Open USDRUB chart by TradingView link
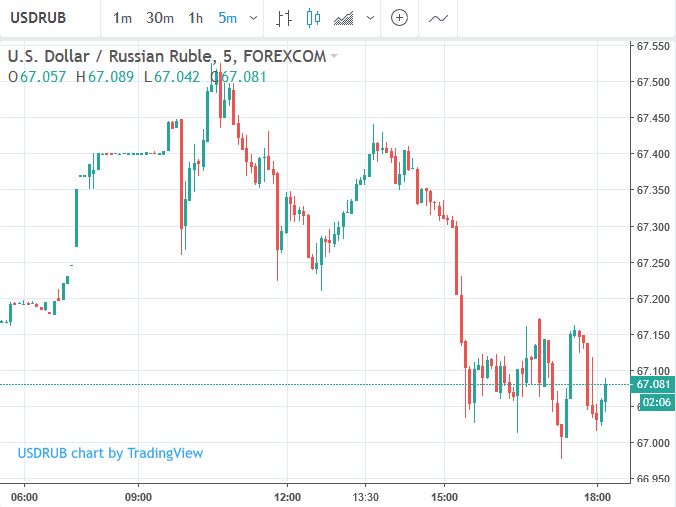The width and height of the screenshot is (676, 507). click(x=110, y=453)
